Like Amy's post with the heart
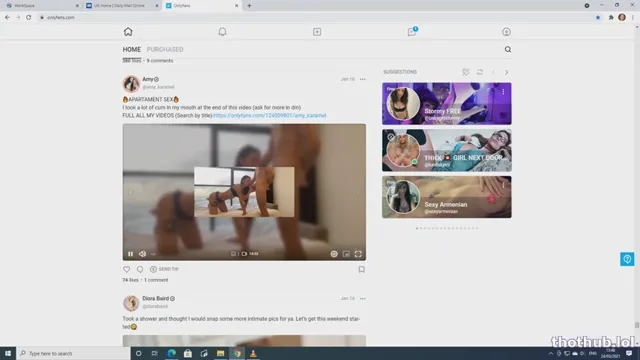640x360 pixels. [127, 269]
